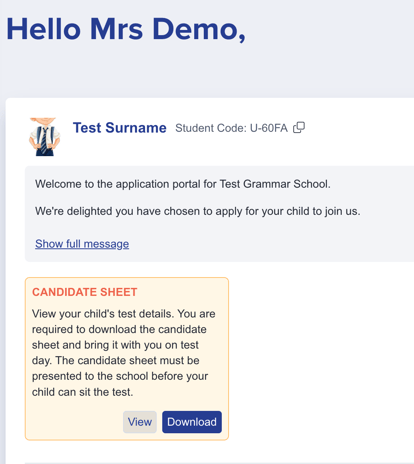414x464 pixels.
Task: Click 'day. The candidate sheet must be' line
Action: pyautogui.click(x=116, y=360)
